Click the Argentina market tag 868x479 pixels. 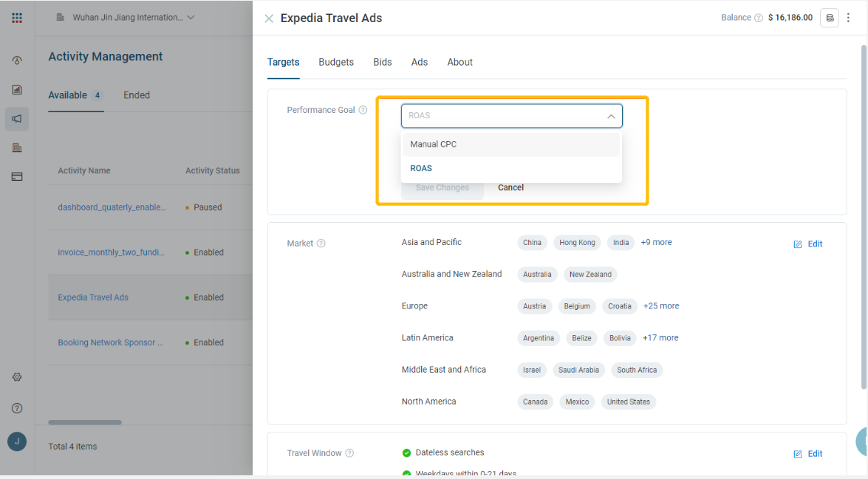[x=538, y=339]
